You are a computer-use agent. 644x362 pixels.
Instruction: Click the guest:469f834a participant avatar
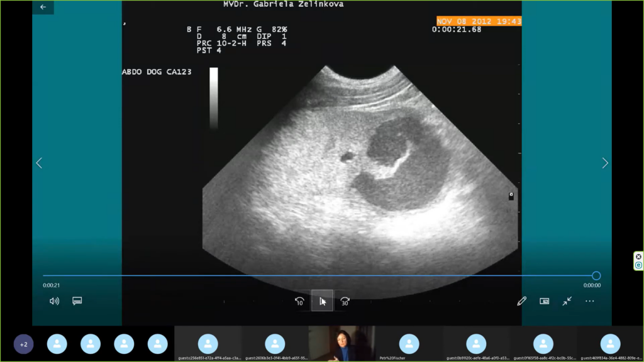(x=610, y=343)
